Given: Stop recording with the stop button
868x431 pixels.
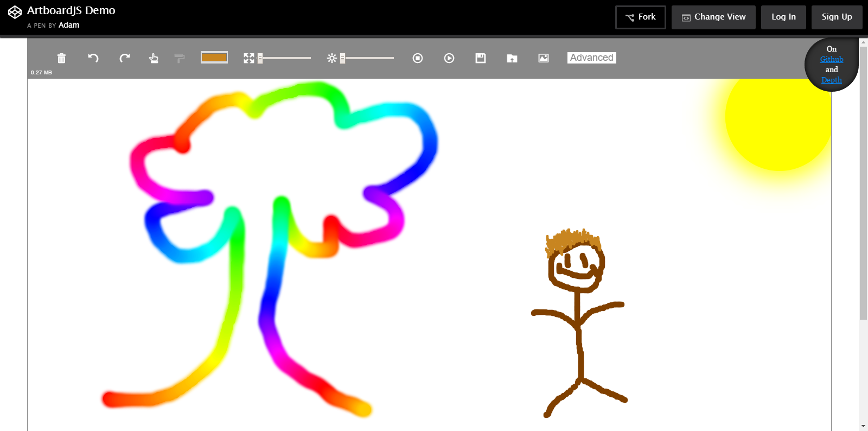Looking at the screenshot, I should [418, 58].
